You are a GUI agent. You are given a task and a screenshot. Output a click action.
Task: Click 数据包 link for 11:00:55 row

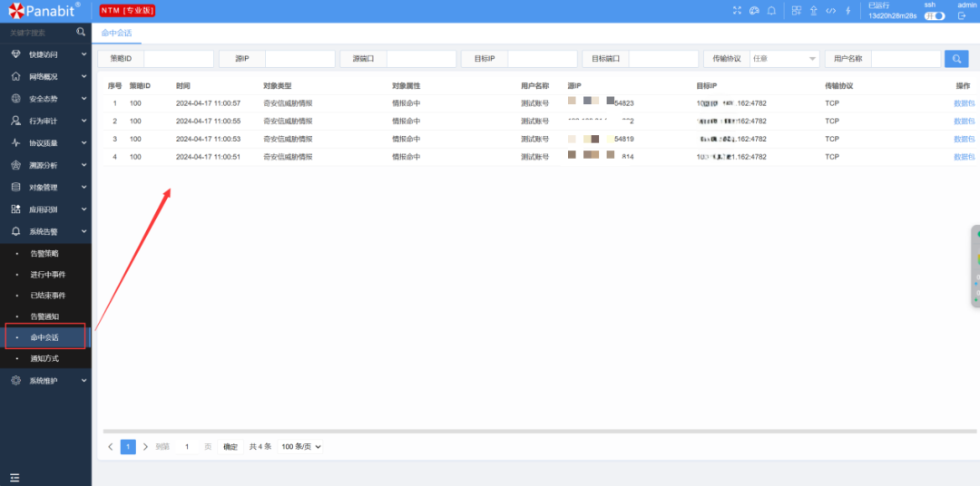point(965,121)
